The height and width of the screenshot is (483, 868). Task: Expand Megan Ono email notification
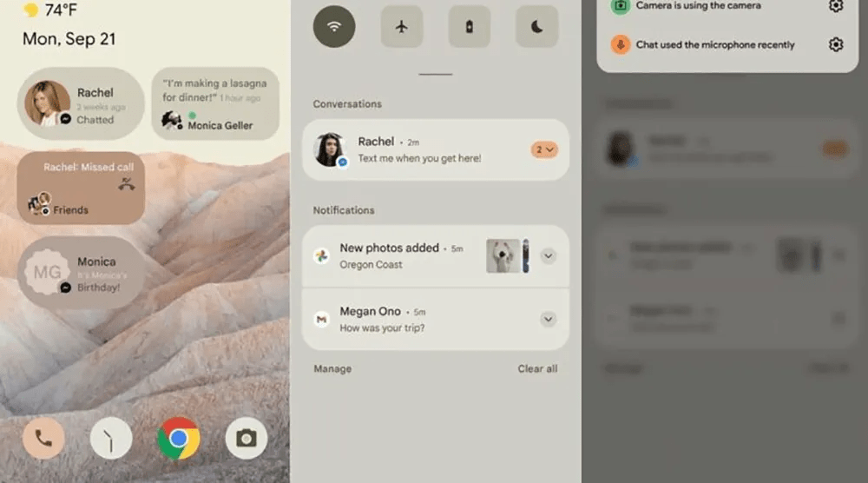[548, 319]
